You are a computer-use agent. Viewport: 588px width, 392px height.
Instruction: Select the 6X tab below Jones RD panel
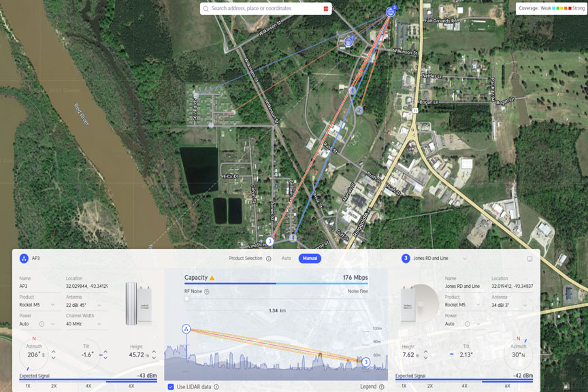click(x=508, y=385)
